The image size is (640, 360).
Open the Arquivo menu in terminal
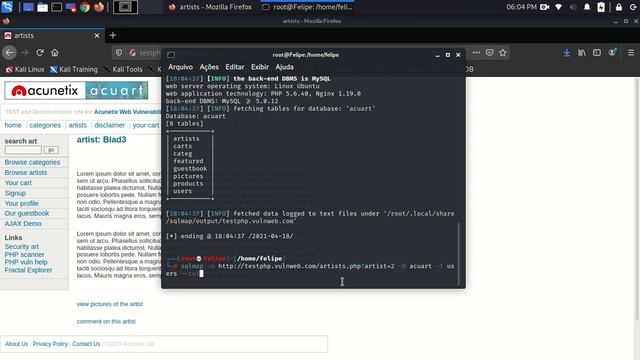pyautogui.click(x=180, y=67)
